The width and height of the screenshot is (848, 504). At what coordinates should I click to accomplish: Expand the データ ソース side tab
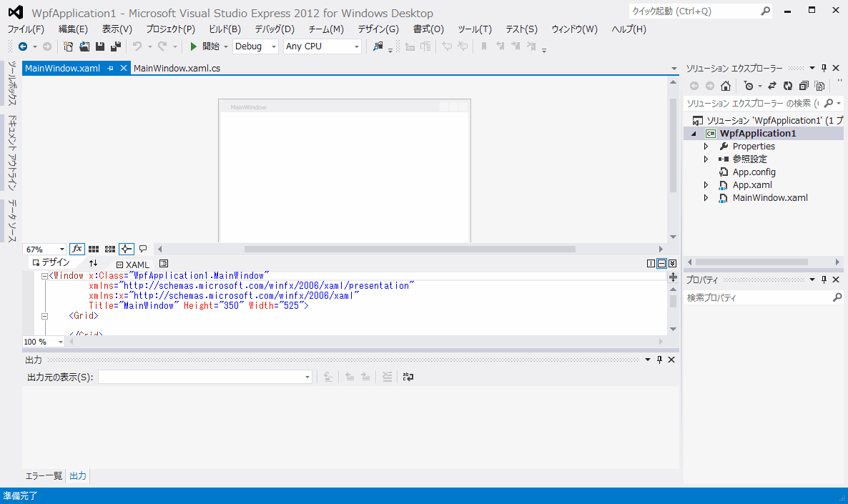coord(12,221)
